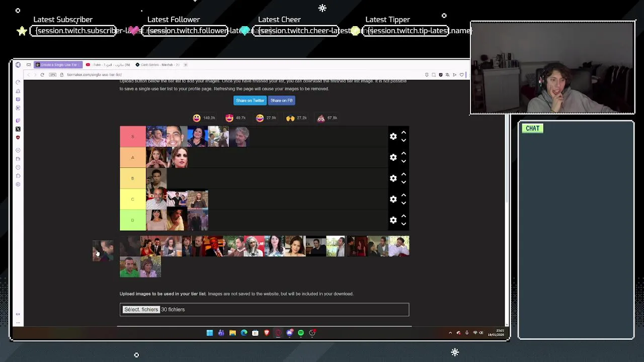
Task: Open S tier row settings gear
Action: [x=393, y=136]
